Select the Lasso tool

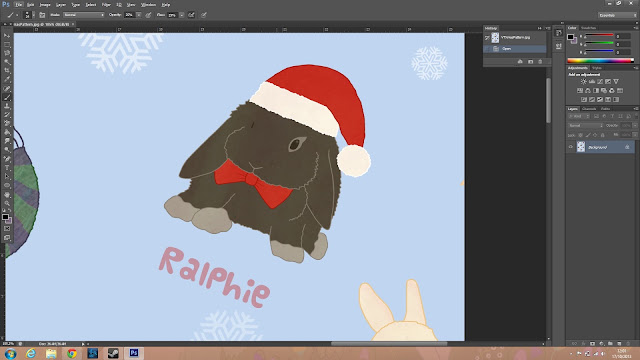(x=7, y=53)
